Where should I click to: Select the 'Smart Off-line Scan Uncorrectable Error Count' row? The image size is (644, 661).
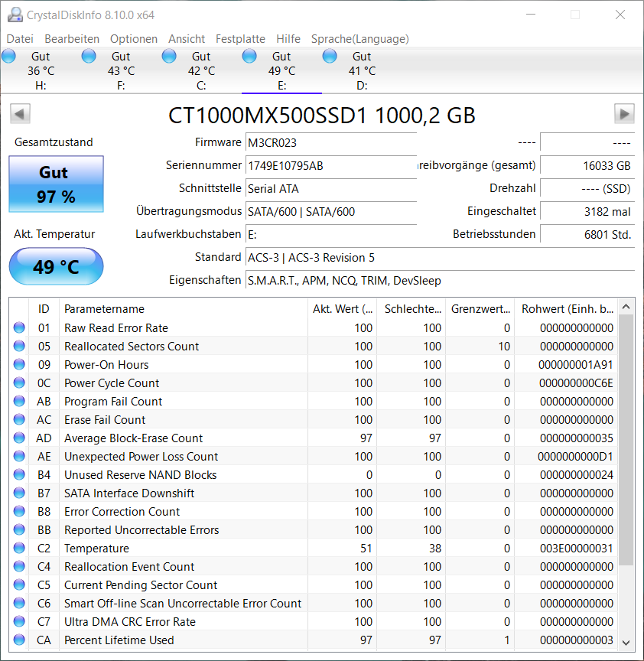click(x=314, y=604)
